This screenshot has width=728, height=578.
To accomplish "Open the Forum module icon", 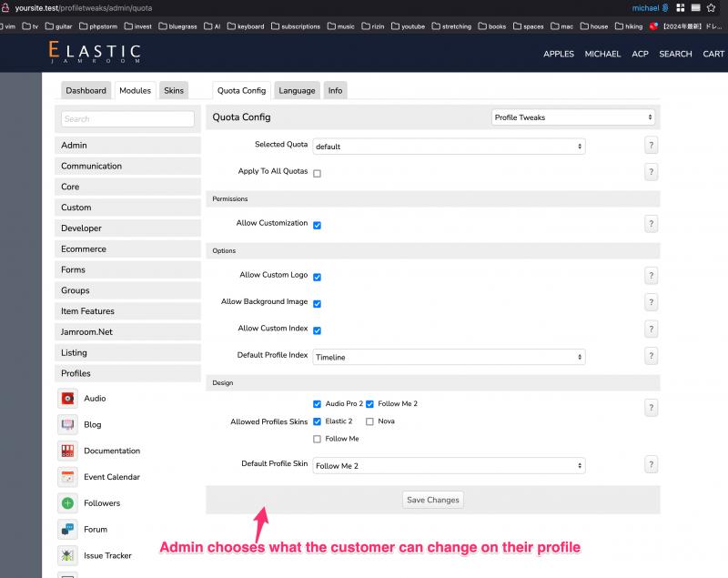I will pos(67,529).
